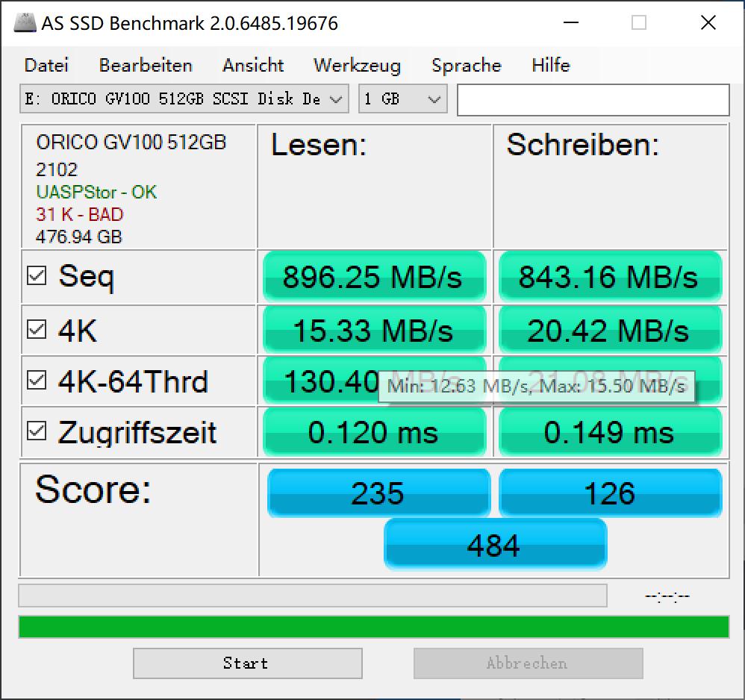The height and width of the screenshot is (700, 745).
Task: Click the empty text field beside size dropdown
Action: point(593,100)
